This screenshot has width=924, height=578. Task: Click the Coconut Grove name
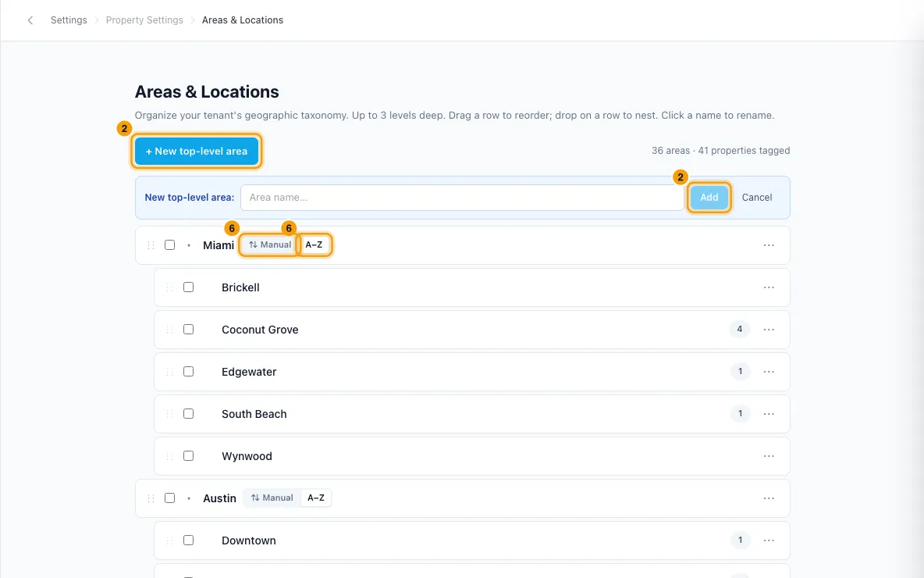pyautogui.click(x=260, y=330)
